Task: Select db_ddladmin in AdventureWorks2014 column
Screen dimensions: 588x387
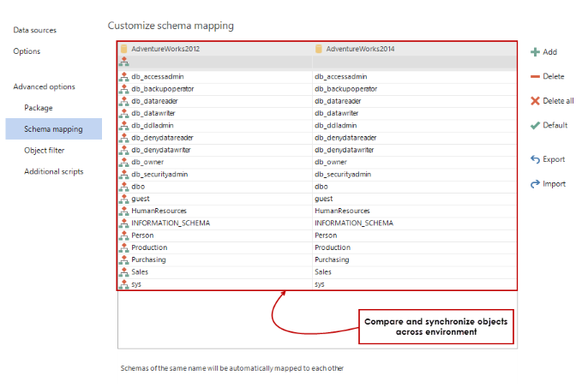Action: [x=336, y=126]
